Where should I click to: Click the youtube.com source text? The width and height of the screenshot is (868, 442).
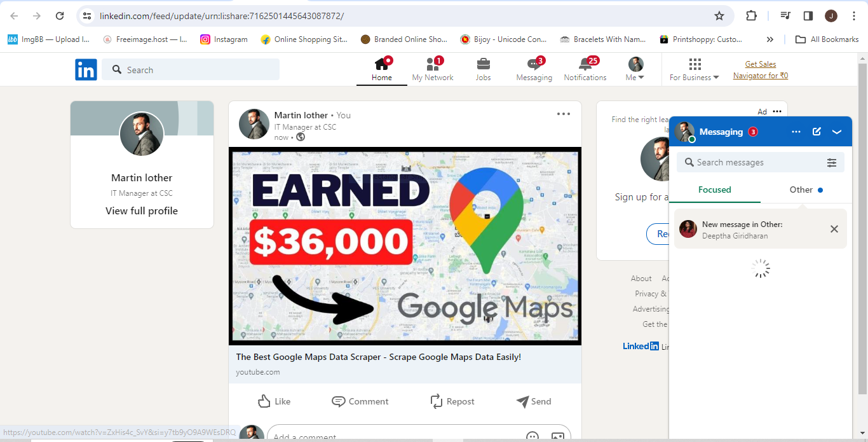pyautogui.click(x=257, y=372)
